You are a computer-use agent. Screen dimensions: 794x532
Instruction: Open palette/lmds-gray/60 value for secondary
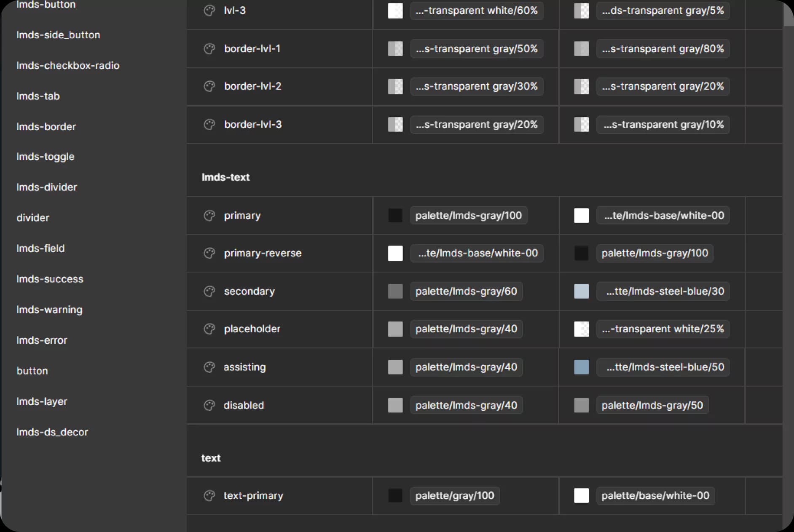[x=466, y=291]
